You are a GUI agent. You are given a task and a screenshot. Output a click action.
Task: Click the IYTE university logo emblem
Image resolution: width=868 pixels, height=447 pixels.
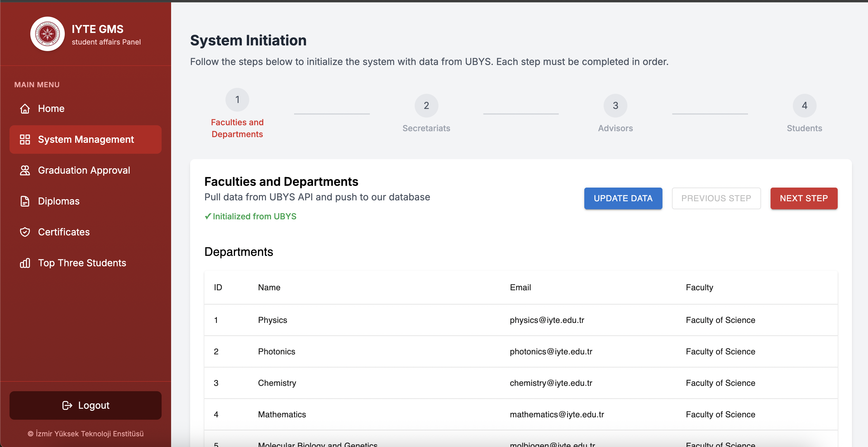(48, 34)
